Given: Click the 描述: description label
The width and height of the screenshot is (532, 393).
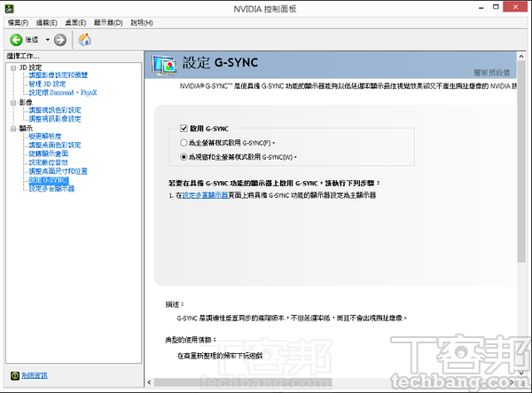Looking at the screenshot, I should tap(175, 304).
